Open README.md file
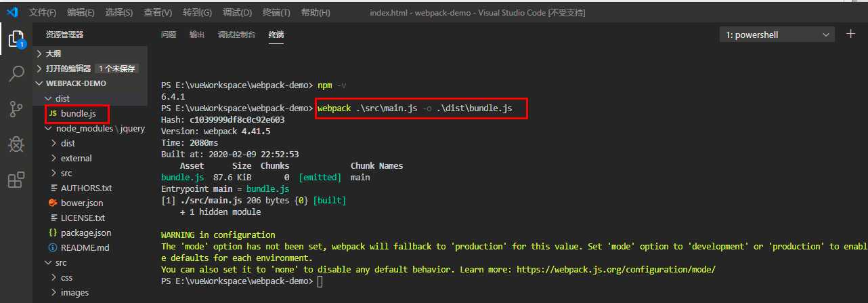 pos(90,247)
